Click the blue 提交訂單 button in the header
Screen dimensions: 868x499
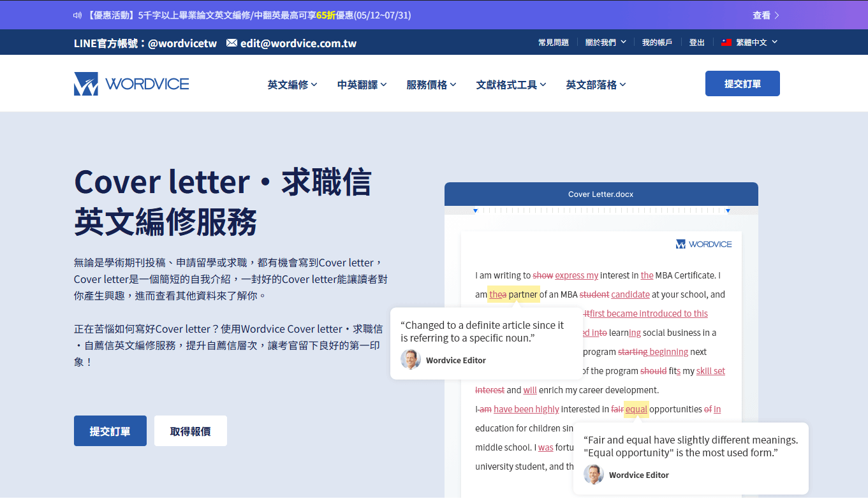742,83
